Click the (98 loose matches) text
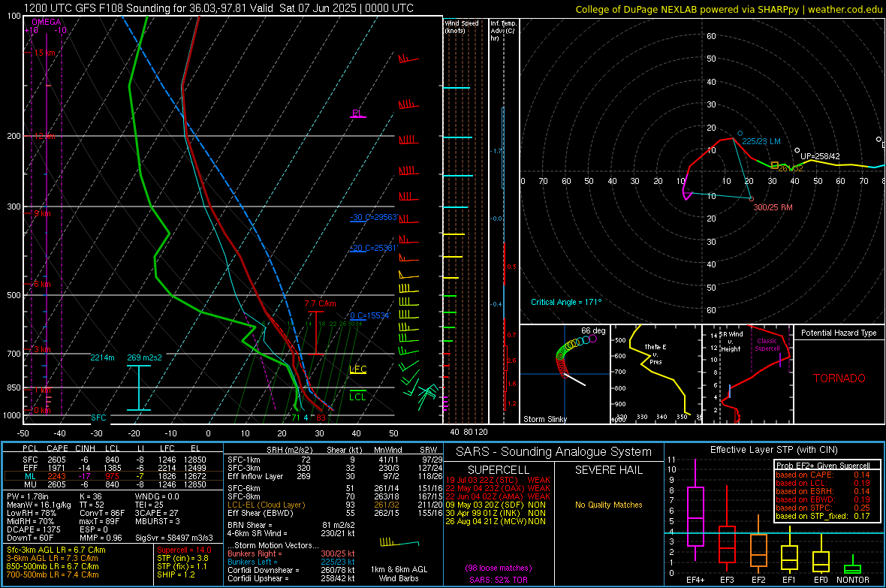Viewport: 886px width, 588px height. coord(499,568)
